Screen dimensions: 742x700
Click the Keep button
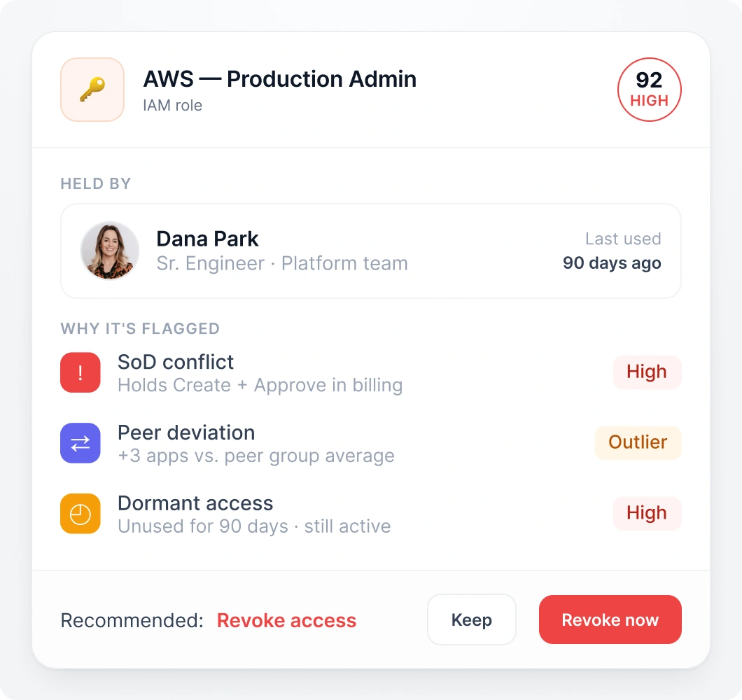pos(472,619)
